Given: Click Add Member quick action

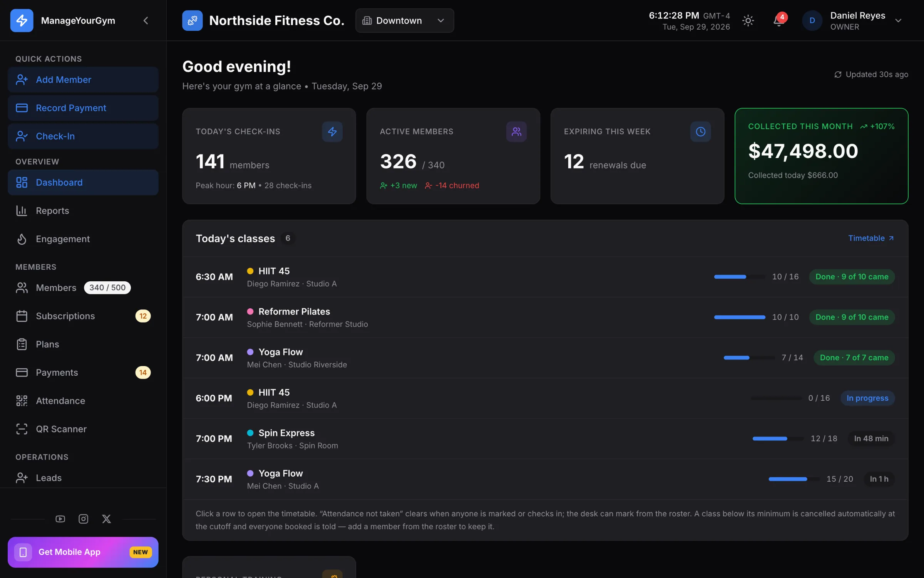Looking at the screenshot, I should pos(83,79).
